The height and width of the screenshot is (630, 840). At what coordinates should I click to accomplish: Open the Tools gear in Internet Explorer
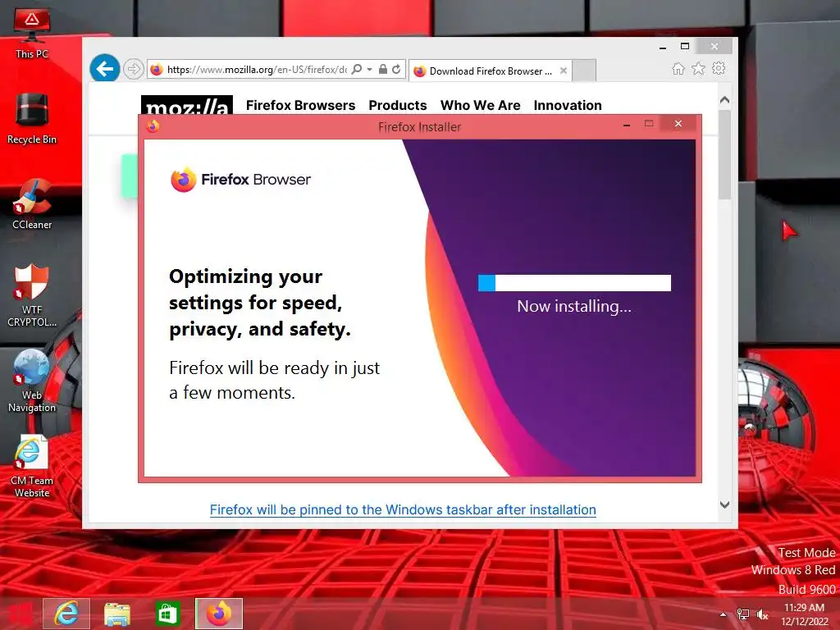[x=719, y=69]
